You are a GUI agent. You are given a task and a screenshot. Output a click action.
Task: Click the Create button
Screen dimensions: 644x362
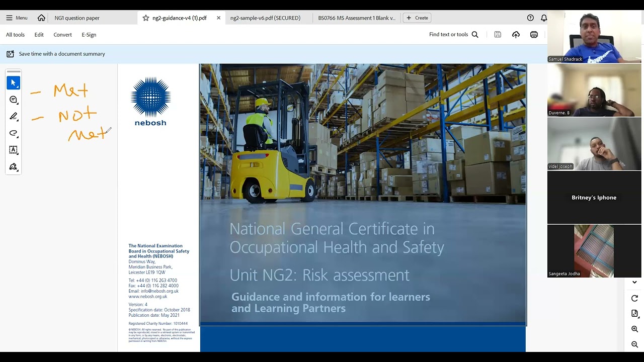click(417, 18)
